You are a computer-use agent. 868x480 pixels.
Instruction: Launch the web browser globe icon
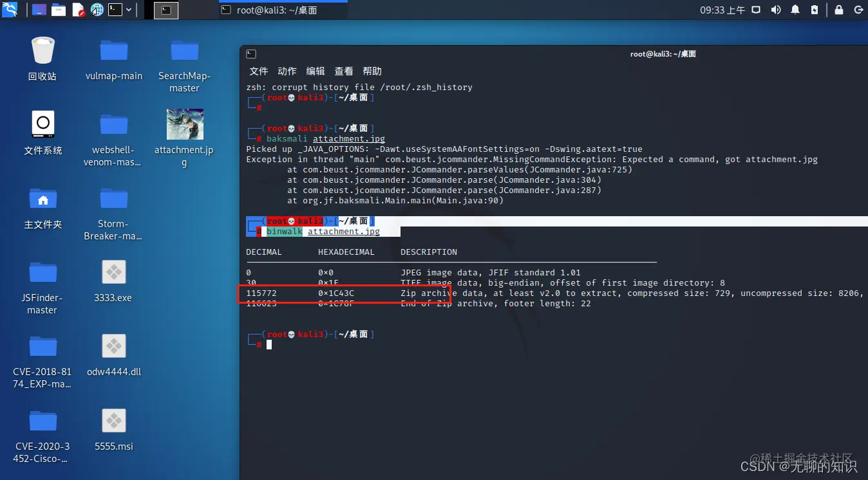coord(97,10)
